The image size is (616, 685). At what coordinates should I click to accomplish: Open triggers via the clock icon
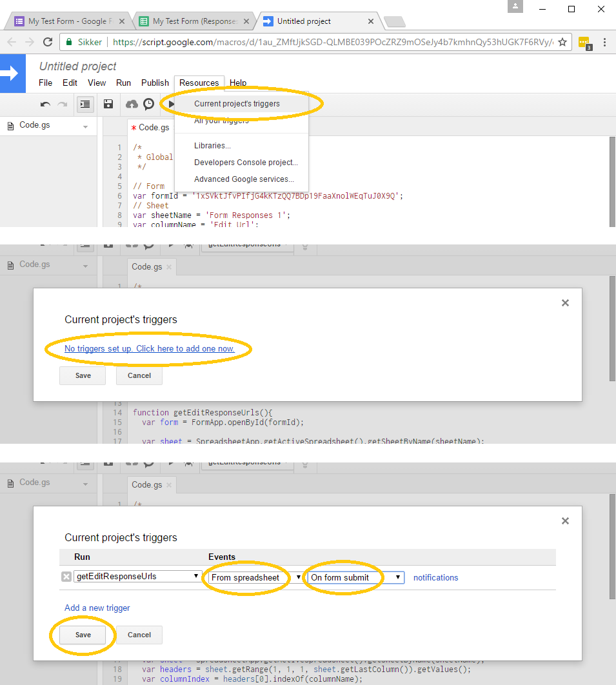pyautogui.click(x=149, y=104)
